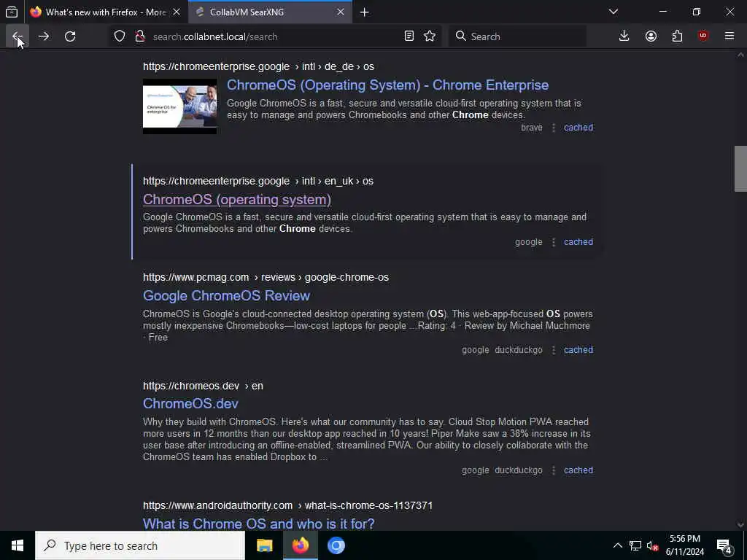Switch to What's new with Firefox tab
Screen dimensions: 747x560
105,12
